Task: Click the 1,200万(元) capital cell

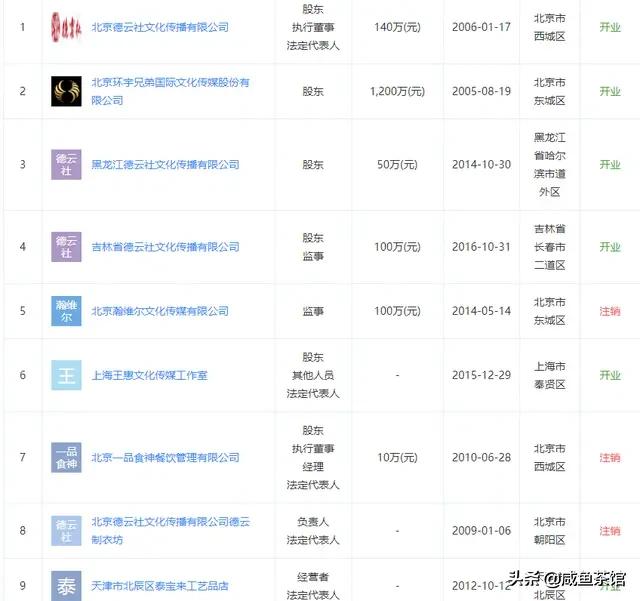Action: tap(397, 91)
